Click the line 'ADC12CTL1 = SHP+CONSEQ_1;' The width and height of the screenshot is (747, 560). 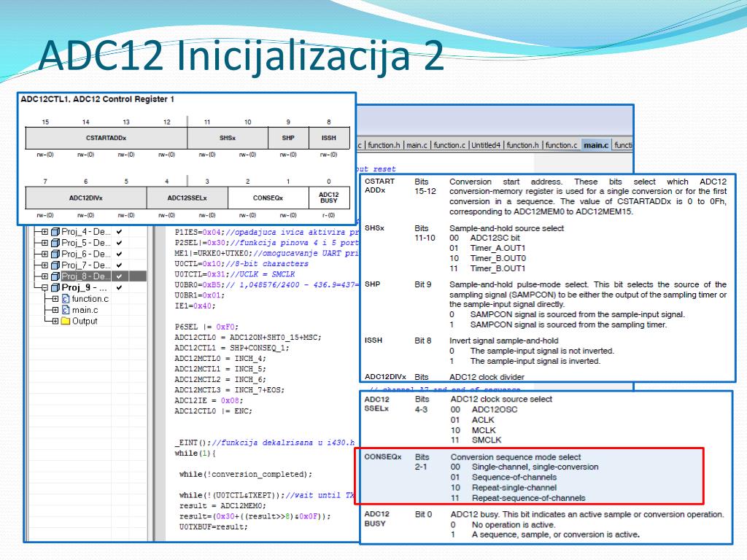pos(231,348)
